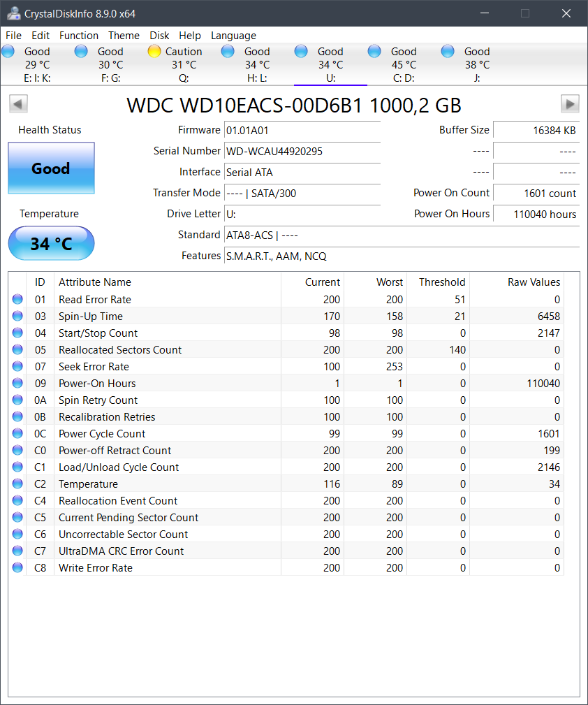The image size is (588, 705).
Task: Click status orb for Uncorrectable Sector Count
Action: pyautogui.click(x=17, y=534)
